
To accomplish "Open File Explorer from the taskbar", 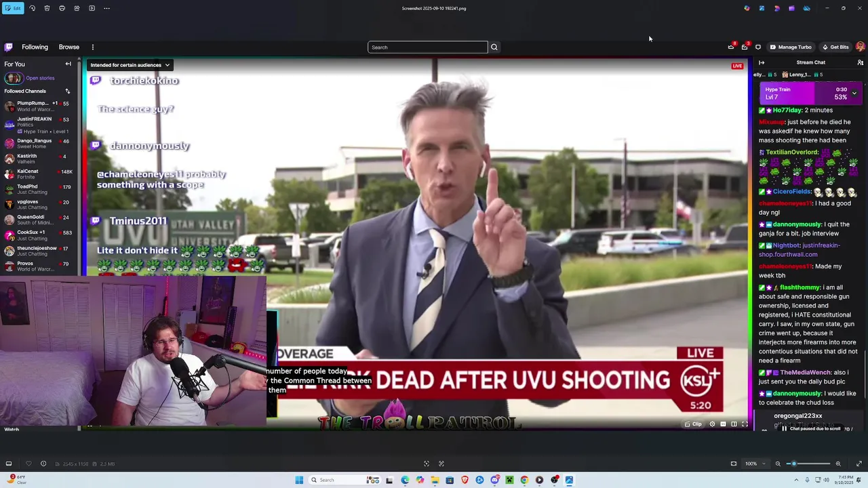I will click(x=435, y=480).
